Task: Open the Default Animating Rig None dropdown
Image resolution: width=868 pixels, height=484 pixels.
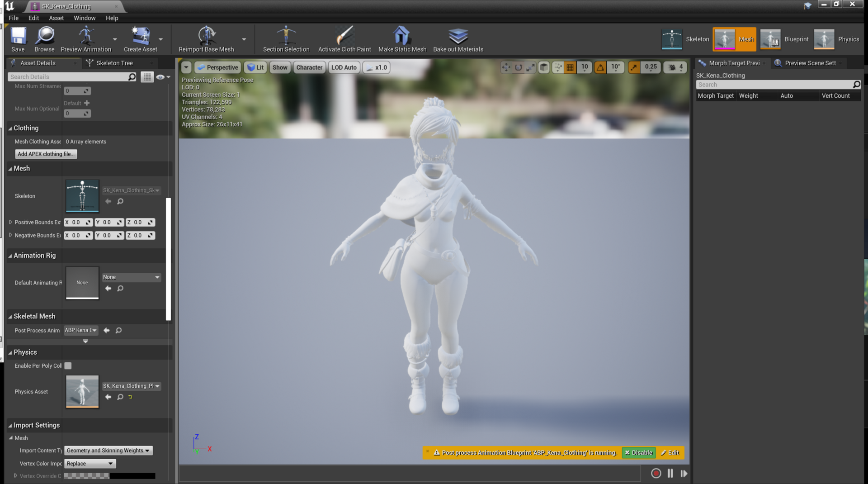Action: point(131,277)
